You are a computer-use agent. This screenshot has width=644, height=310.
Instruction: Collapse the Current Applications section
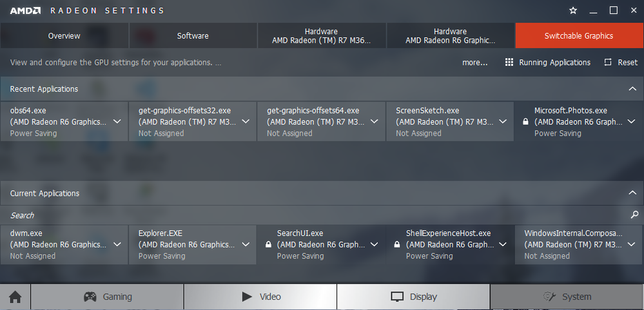pyautogui.click(x=632, y=193)
